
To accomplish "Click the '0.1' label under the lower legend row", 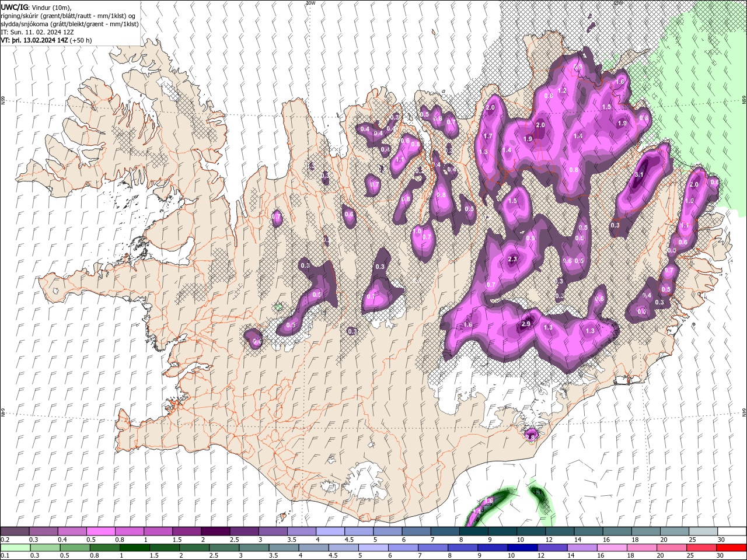I will pyautogui.click(x=5, y=555).
